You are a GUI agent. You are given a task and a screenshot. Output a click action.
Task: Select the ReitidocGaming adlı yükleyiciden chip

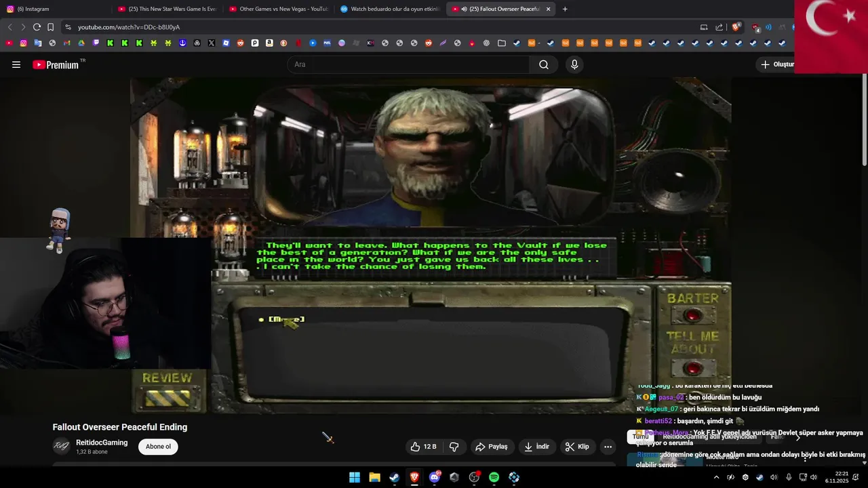click(709, 437)
